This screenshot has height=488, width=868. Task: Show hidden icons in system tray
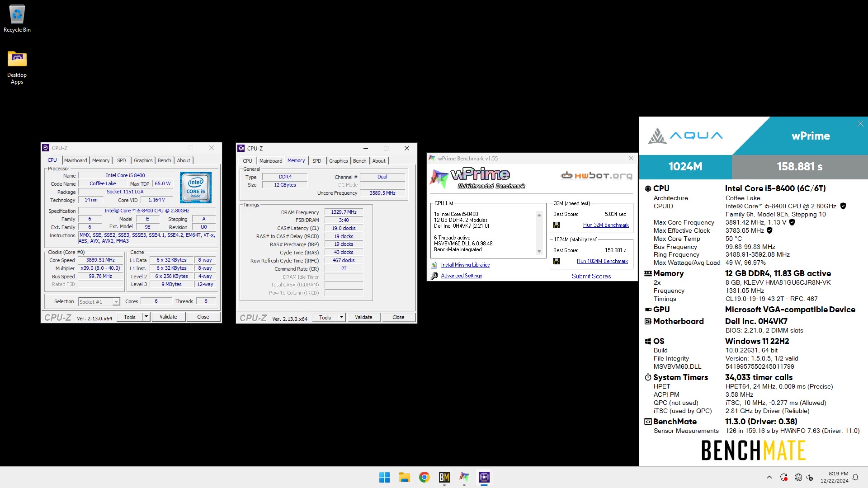(769, 477)
